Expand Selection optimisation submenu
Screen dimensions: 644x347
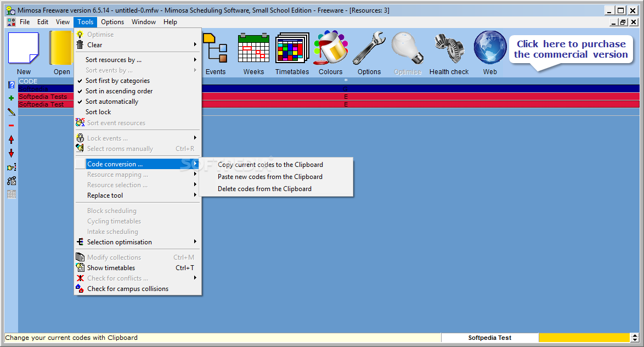pos(195,242)
